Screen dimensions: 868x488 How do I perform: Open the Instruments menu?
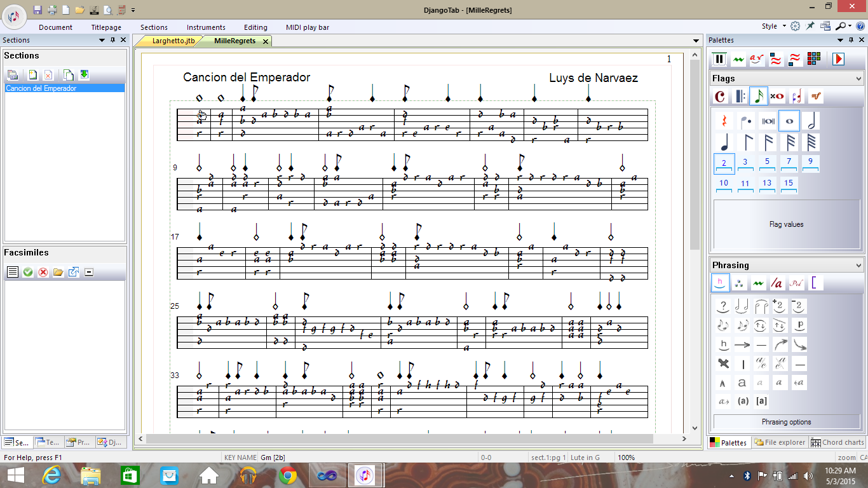tap(206, 27)
